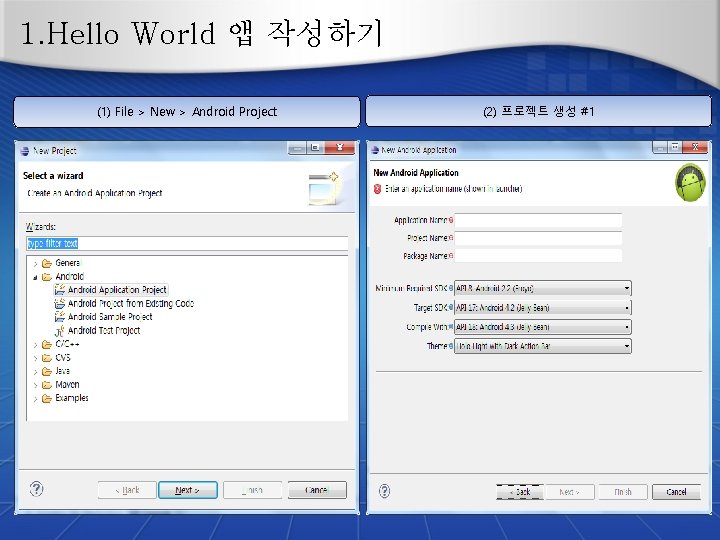Open the Compile With dropdown
720x540 pixels.
[x=543, y=327]
